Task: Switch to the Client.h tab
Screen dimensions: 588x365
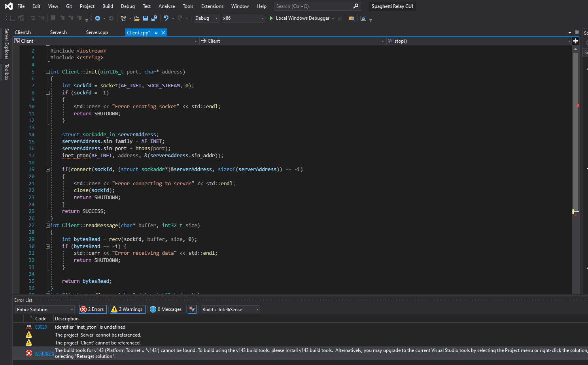Action: (23, 32)
